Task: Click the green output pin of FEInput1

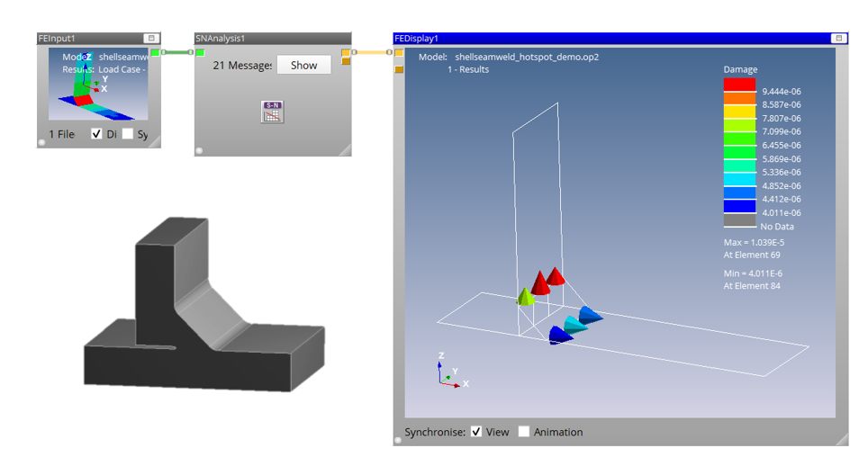Action: click(155, 52)
